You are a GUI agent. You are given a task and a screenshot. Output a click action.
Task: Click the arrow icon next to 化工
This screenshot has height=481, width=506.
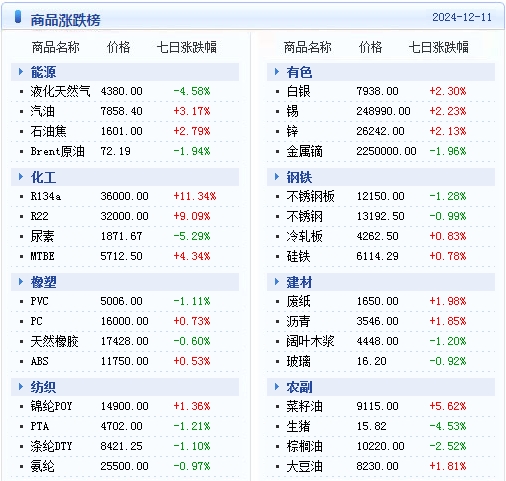(21, 177)
